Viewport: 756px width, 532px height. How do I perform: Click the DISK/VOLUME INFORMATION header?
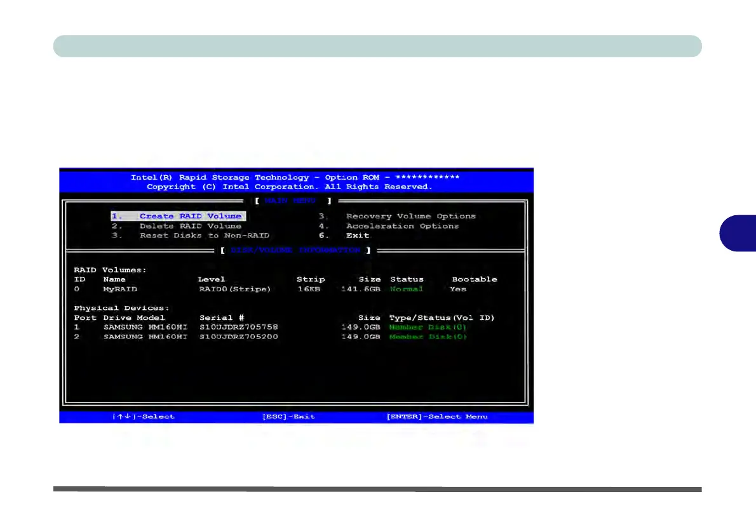click(295, 251)
